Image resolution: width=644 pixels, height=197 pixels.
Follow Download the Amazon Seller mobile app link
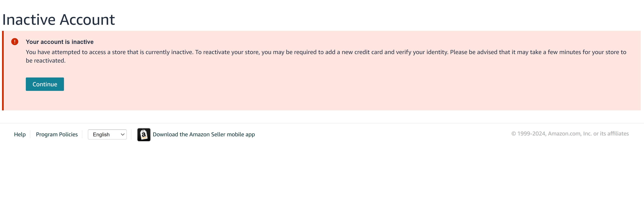tap(204, 134)
